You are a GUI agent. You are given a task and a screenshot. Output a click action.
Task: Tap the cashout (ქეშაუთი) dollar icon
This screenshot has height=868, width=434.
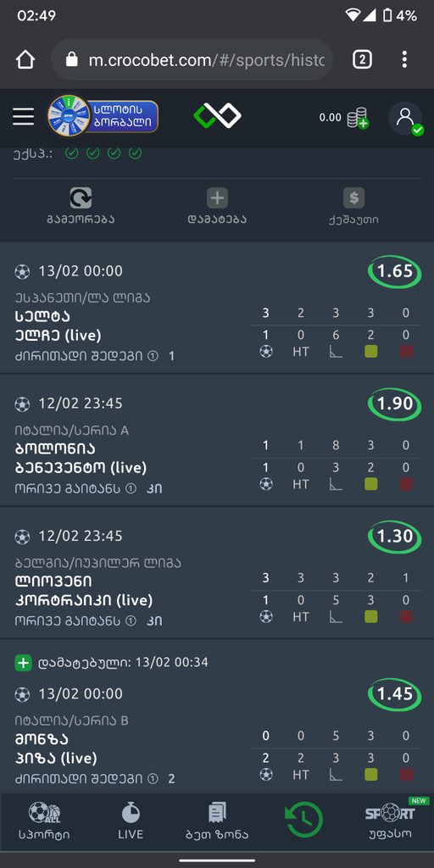[353, 198]
